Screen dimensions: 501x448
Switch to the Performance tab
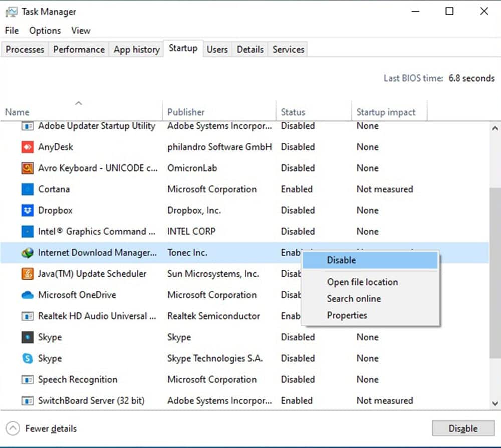pos(79,49)
